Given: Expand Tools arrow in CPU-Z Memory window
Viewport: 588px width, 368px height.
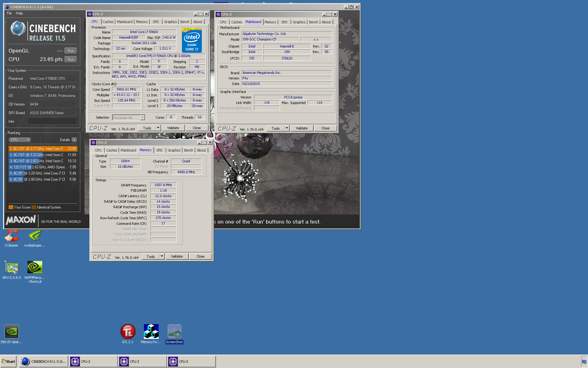Looking at the screenshot, I should point(162,256).
